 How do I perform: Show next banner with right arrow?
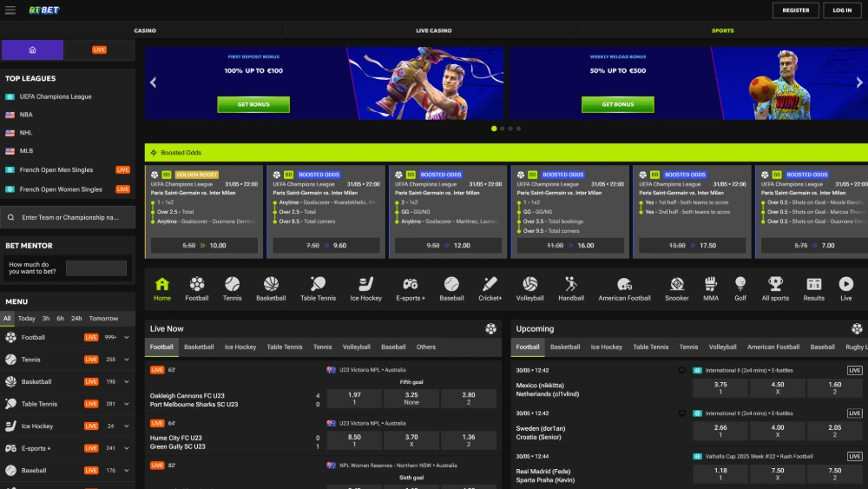point(859,83)
